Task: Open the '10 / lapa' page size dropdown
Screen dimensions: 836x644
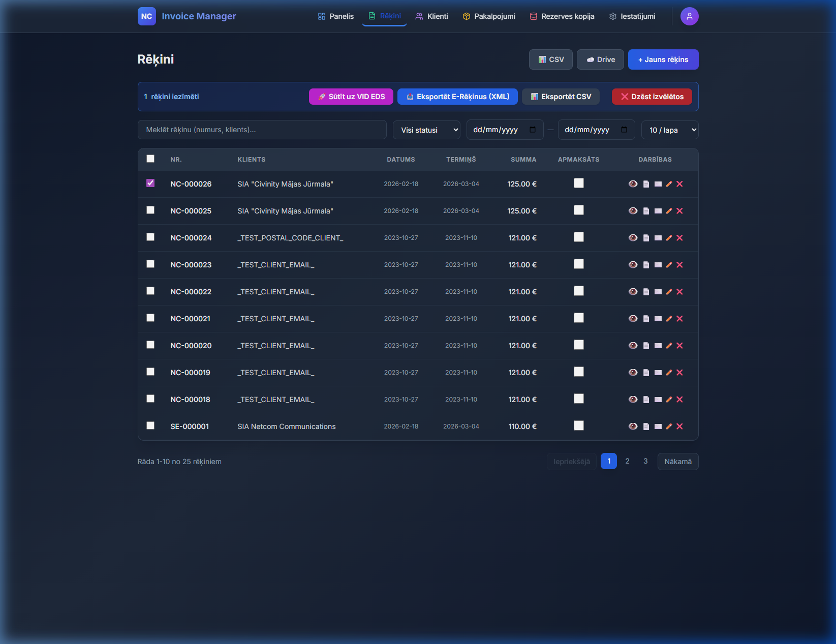Action: 669,130
